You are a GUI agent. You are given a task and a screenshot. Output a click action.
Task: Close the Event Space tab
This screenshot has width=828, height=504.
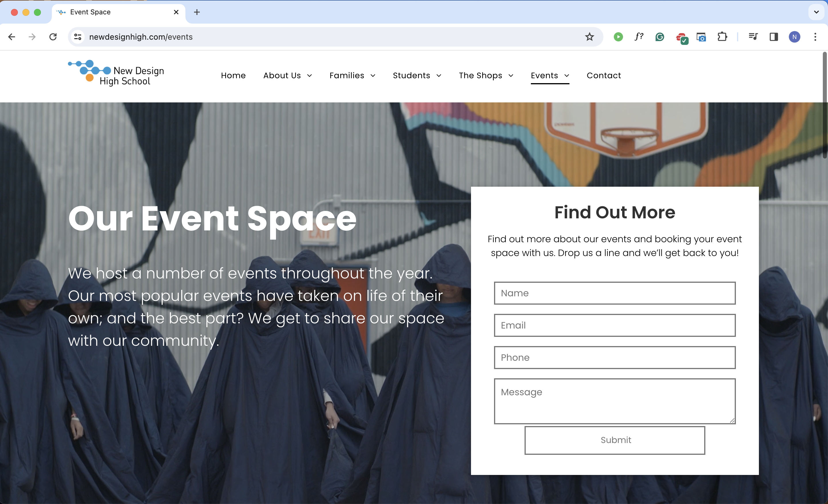(176, 12)
